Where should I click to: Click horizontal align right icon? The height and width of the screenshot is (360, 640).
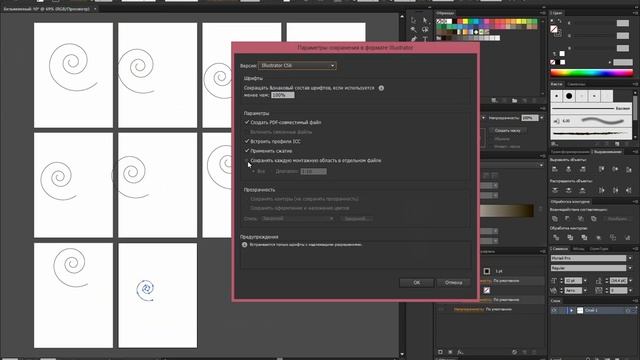(x=582, y=169)
